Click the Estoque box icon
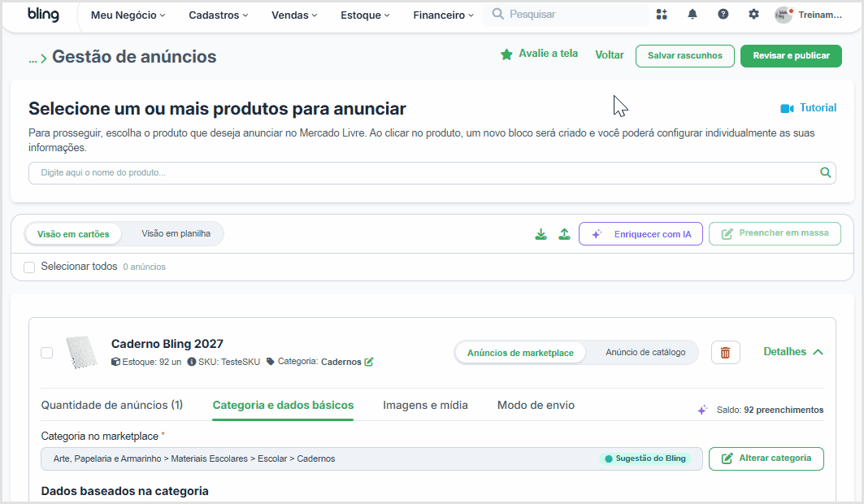This screenshot has height=504, width=864. tap(115, 362)
